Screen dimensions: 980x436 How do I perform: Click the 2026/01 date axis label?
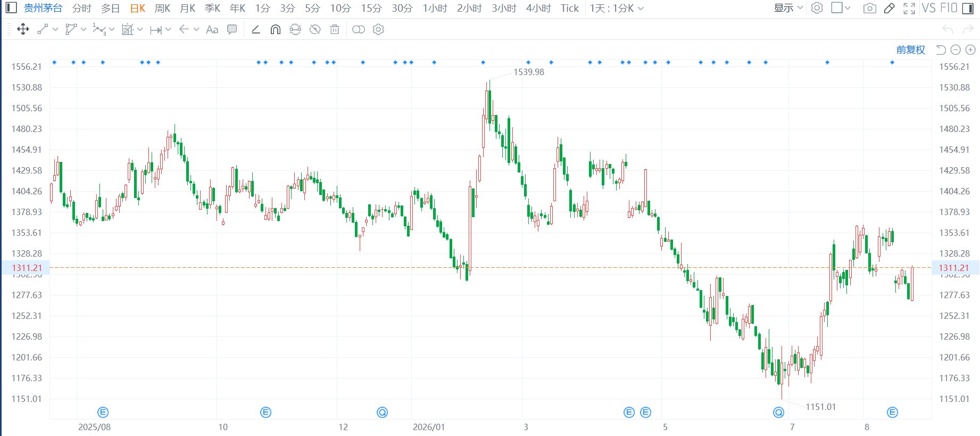coord(429,427)
